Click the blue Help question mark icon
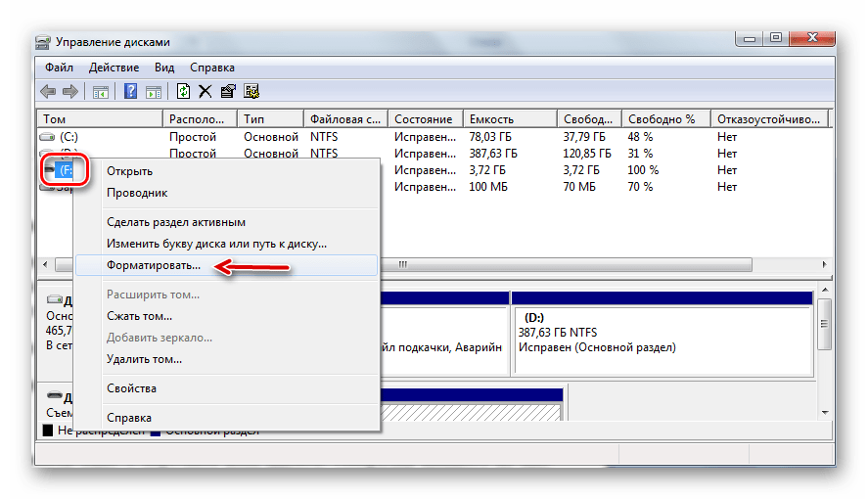 coord(129,92)
